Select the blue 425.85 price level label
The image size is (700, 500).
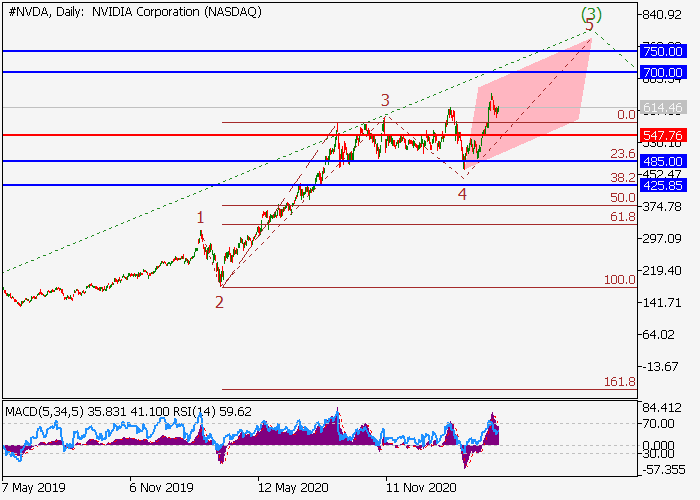pyautogui.click(x=663, y=185)
